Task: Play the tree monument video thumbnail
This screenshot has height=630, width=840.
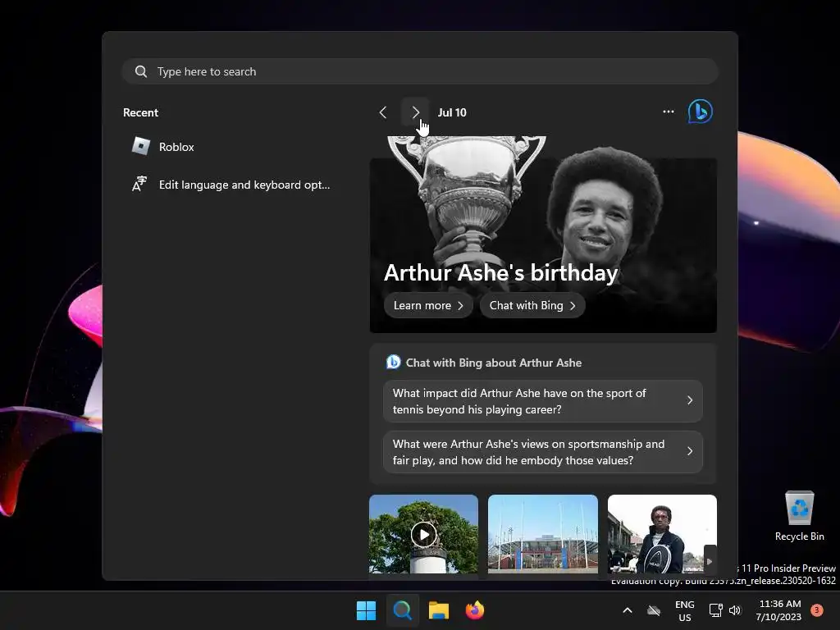Action: point(423,534)
